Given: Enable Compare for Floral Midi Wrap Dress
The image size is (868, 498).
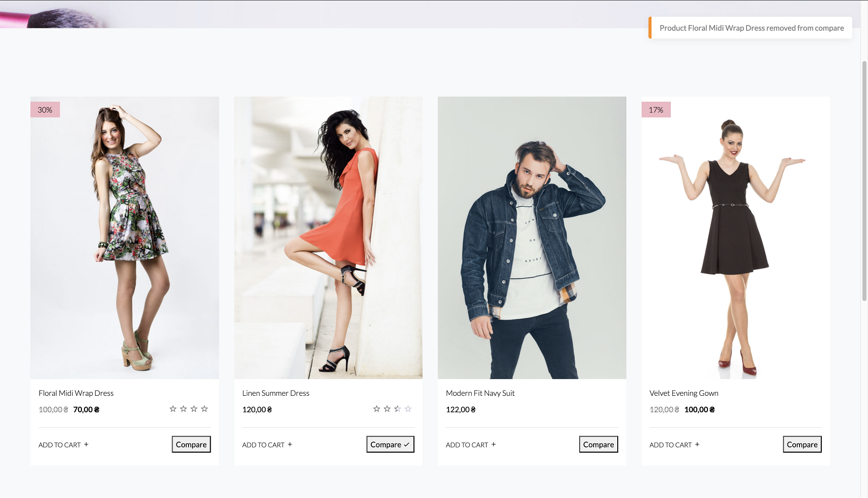Looking at the screenshot, I should [x=191, y=444].
